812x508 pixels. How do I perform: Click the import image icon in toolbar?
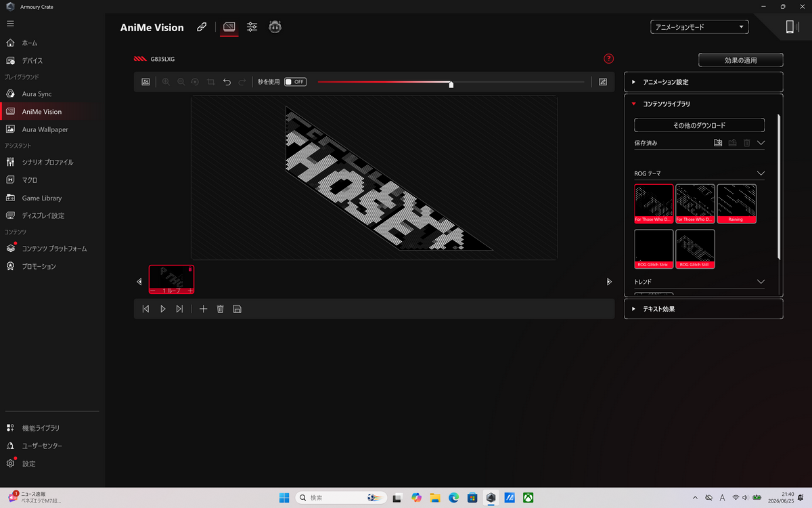(145, 82)
